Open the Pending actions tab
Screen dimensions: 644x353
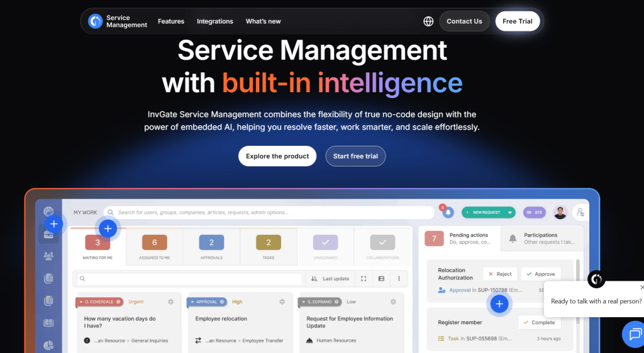pyautogui.click(x=460, y=238)
